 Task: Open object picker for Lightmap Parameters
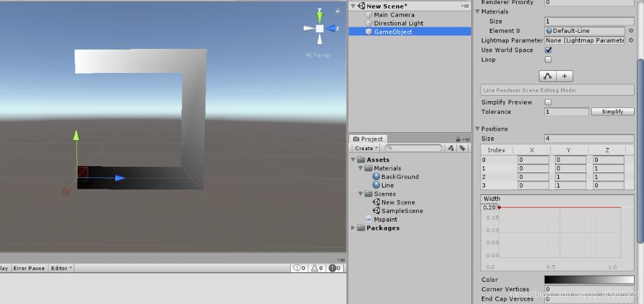631,40
